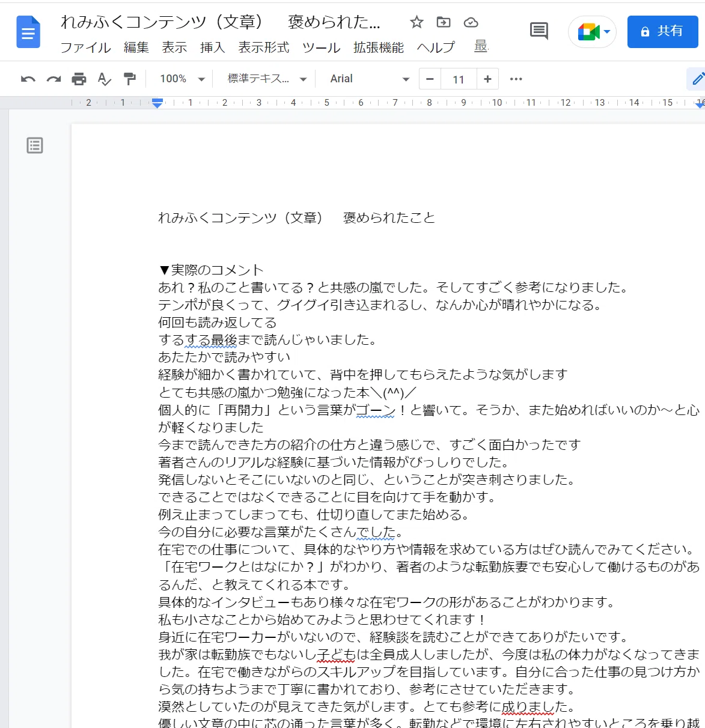The width and height of the screenshot is (705, 728).
Task: Decrease the font size
Action: pyautogui.click(x=430, y=79)
